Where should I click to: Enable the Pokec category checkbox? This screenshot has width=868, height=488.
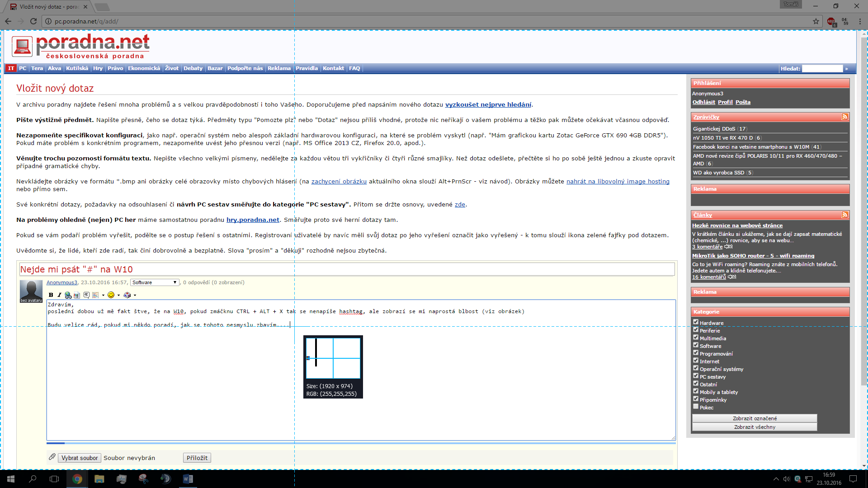[696, 407]
